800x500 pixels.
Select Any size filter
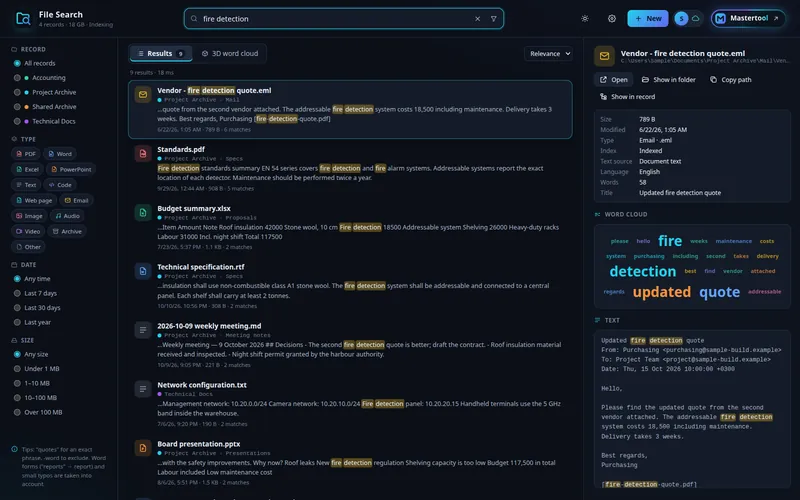31,355
